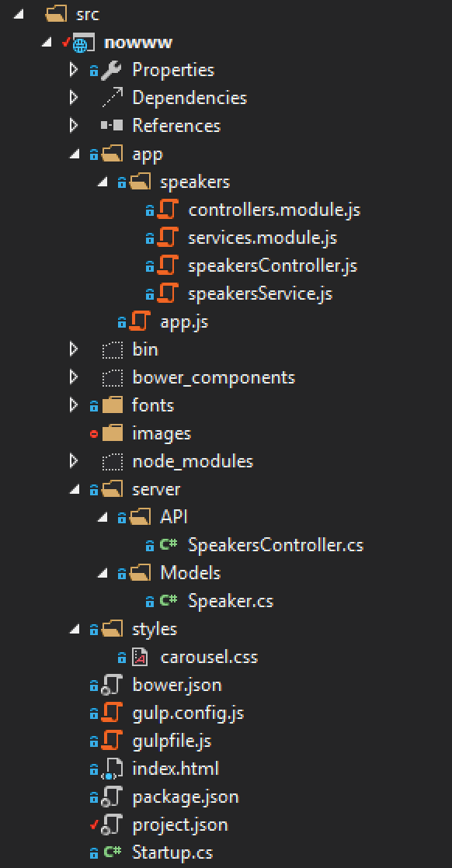452x868 pixels.
Task: Click the project.json file icon
Action: coord(112,825)
